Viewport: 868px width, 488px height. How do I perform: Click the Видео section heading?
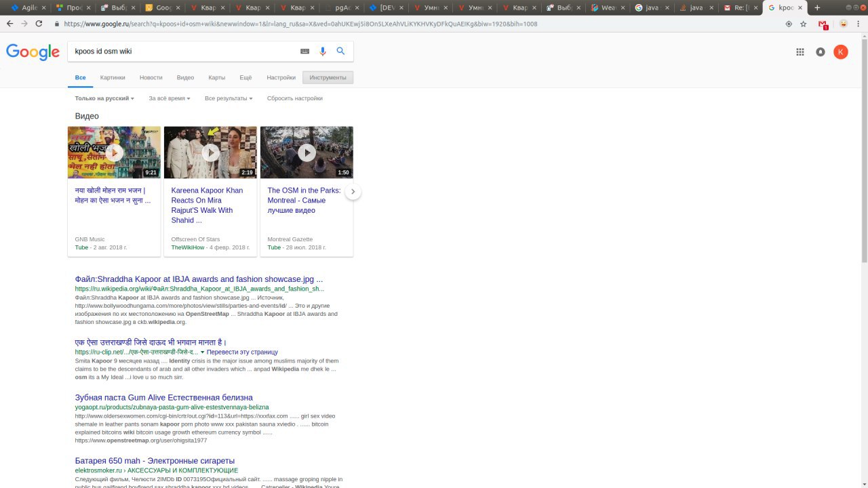pyautogui.click(x=87, y=116)
